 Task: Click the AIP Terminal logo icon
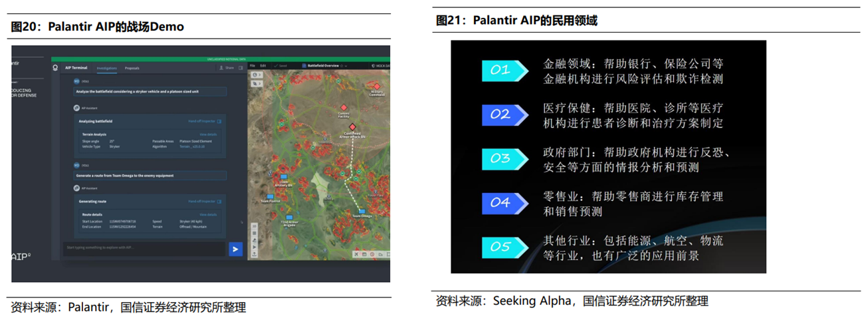click(55, 68)
